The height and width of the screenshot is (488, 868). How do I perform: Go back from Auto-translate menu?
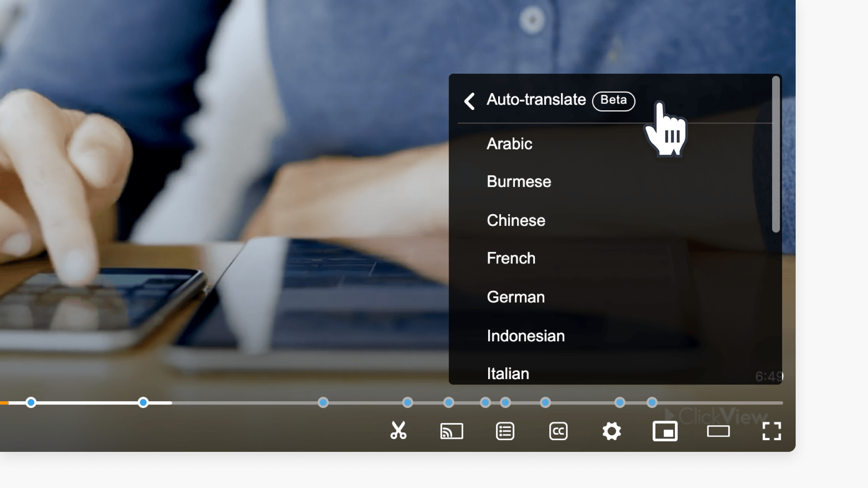[470, 101]
